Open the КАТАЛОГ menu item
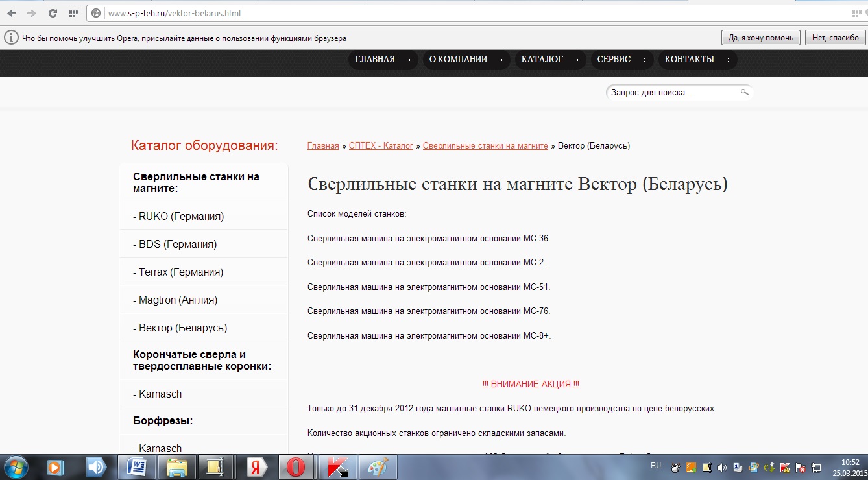The width and height of the screenshot is (868, 480). point(550,60)
